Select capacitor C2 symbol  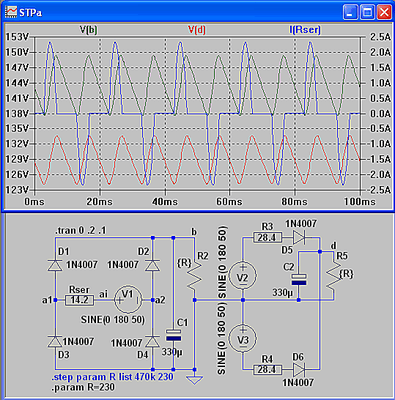(x=299, y=279)
